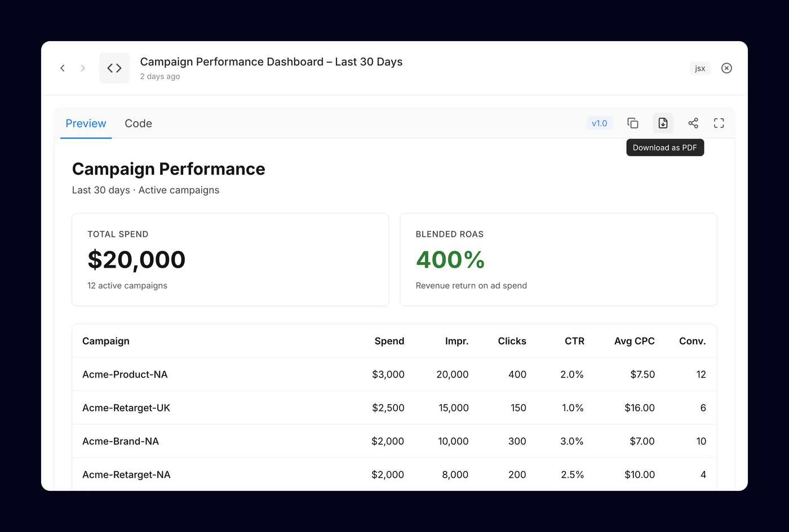Go forward with the right chevron arrow

pos(83,68)
